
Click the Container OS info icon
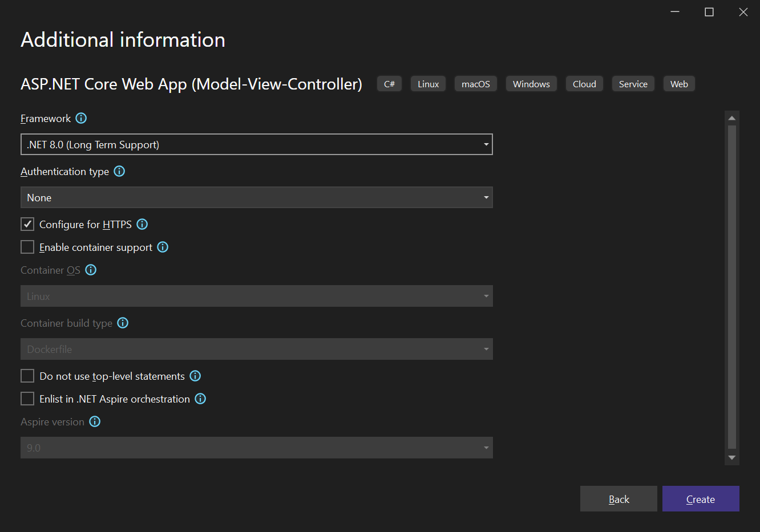coord(91,270)
